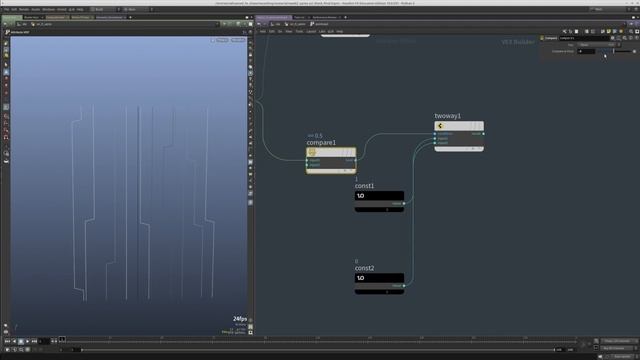Click the Auto Update button
This screenshot has width=640, height=360.
click(x=622, y=356)
